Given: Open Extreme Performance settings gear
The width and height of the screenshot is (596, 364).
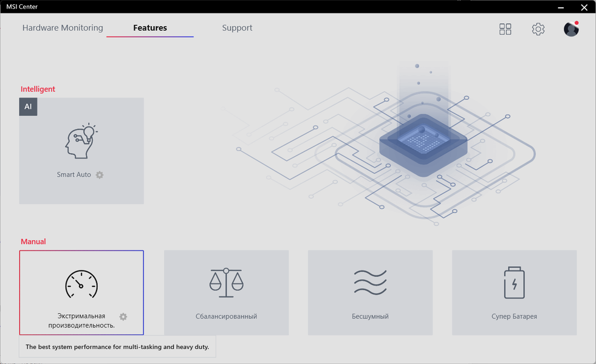Looking at the screenshot, I should click(123, 317).
